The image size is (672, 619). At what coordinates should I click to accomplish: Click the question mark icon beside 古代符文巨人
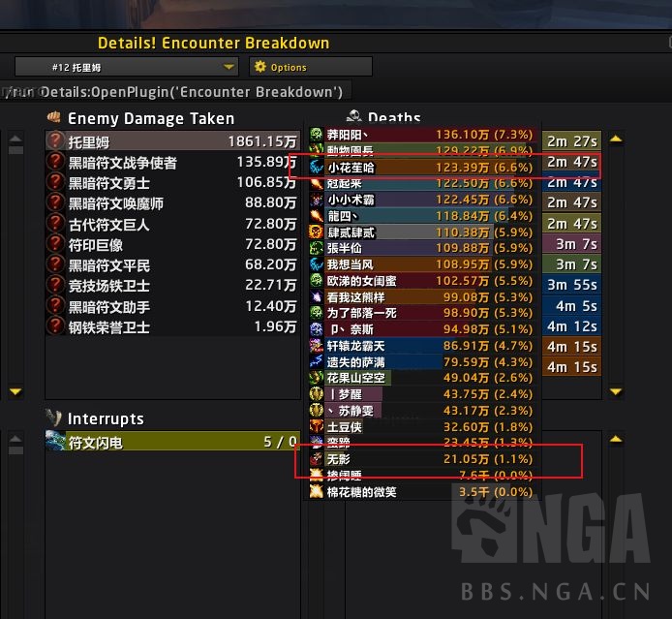tap(55, 224)
